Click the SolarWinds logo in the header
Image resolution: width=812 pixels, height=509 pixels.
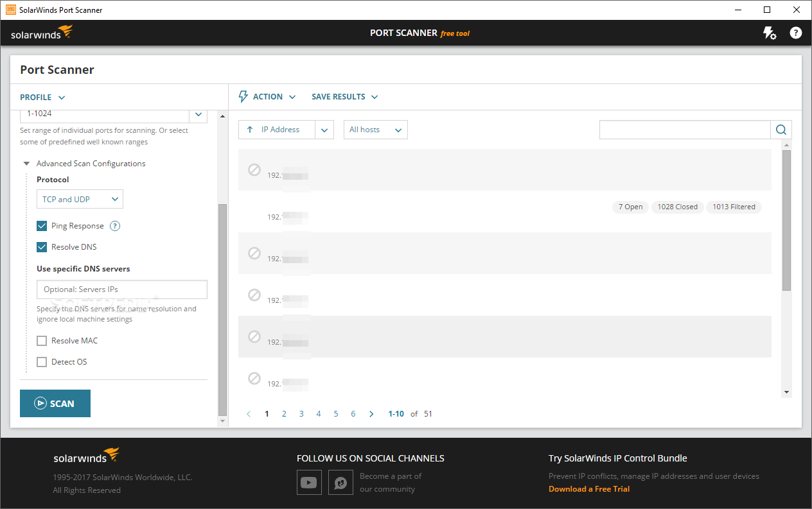click(42, 33)
